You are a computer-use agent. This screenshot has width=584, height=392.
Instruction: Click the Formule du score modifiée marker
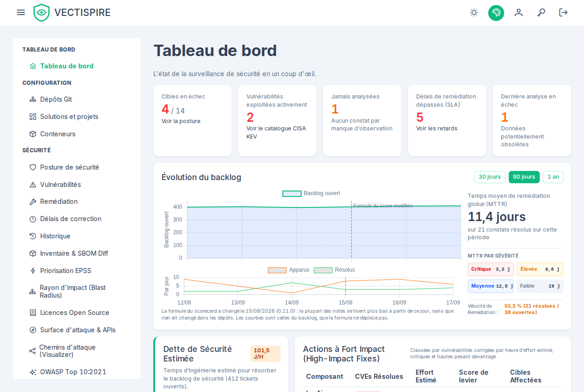(x=383, y=206)
